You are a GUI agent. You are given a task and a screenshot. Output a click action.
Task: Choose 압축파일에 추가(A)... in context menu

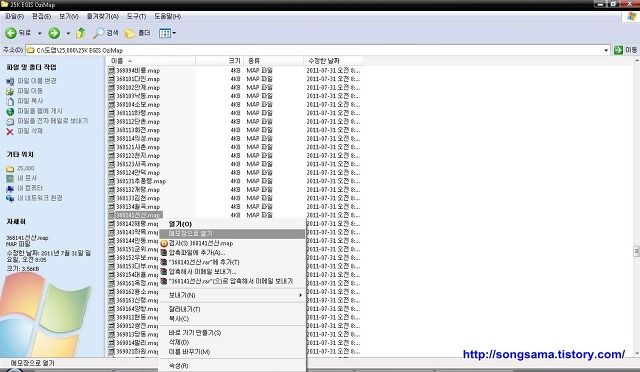point(232,253)
